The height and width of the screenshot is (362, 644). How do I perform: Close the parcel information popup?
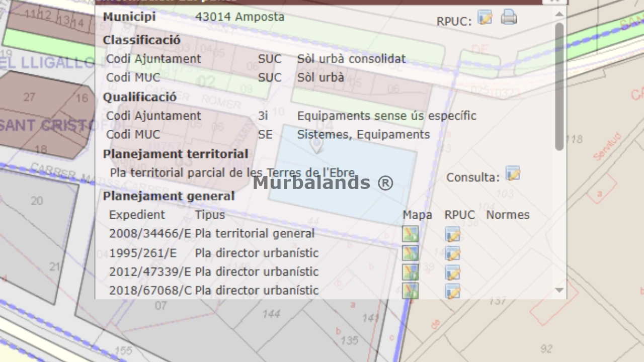[x=554, y=2]
